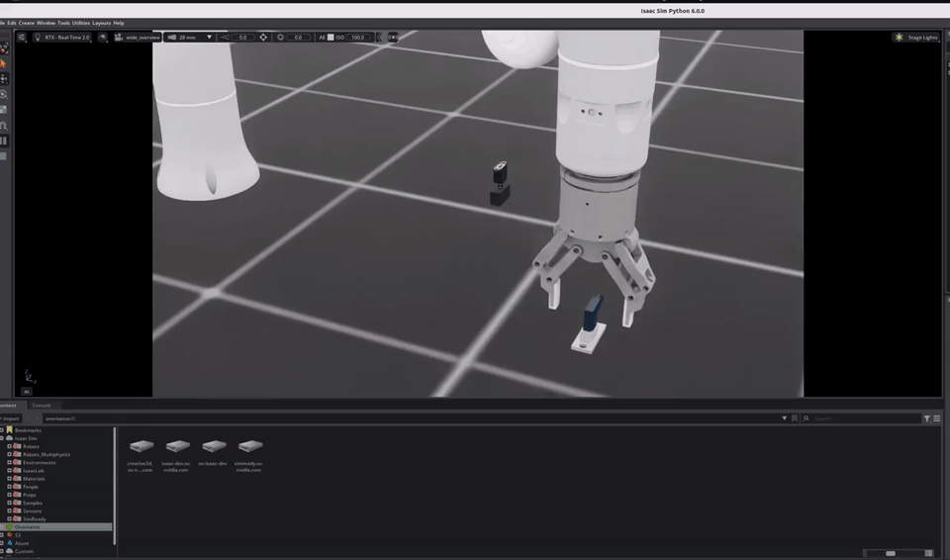Viewport: 950px width, 560px height.
Task: Click the focus distance 0.0 field
Action: [x=243, y=37]
